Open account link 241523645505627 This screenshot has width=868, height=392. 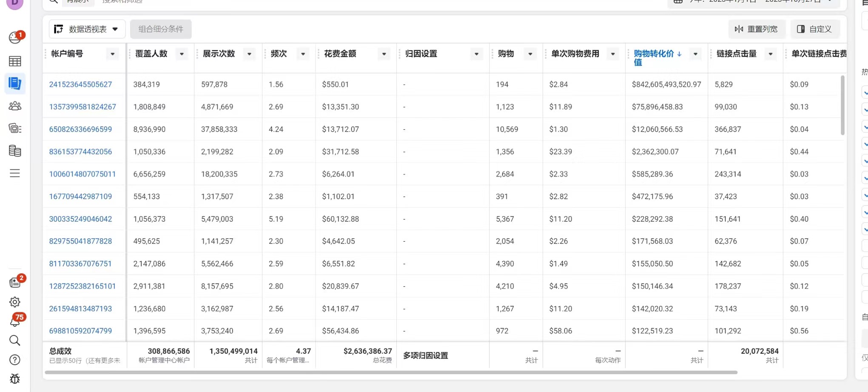click(x=80, y=84)
